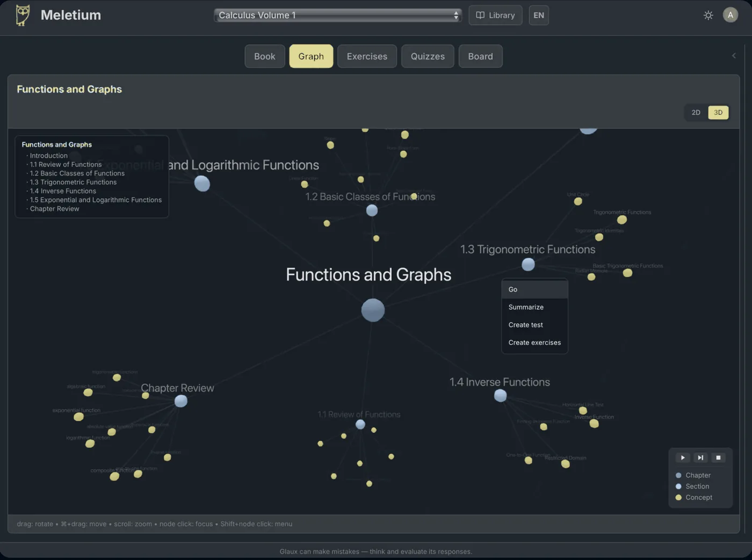Click the Concept legend yellow dot

coord(678,498)
